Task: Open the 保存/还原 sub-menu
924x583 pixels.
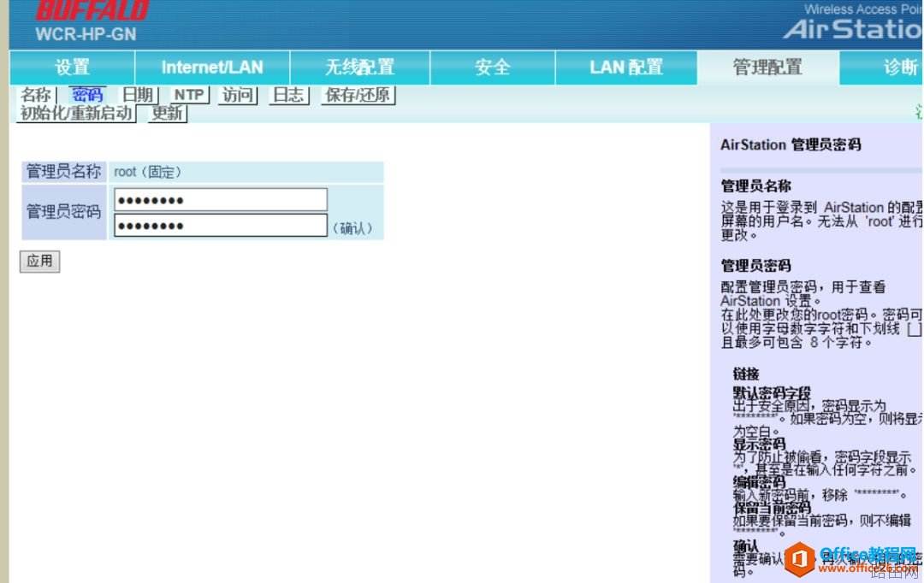Action: click(358, 95)
